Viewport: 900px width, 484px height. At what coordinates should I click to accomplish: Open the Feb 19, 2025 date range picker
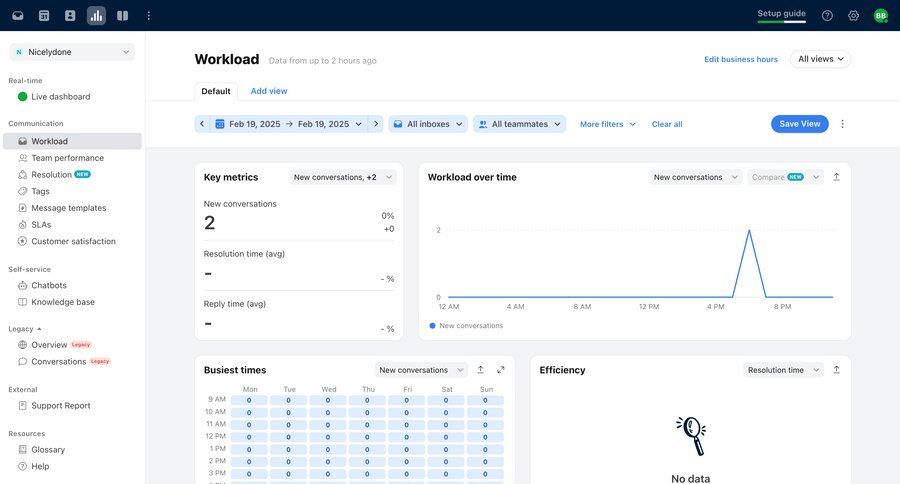[289, 124]
